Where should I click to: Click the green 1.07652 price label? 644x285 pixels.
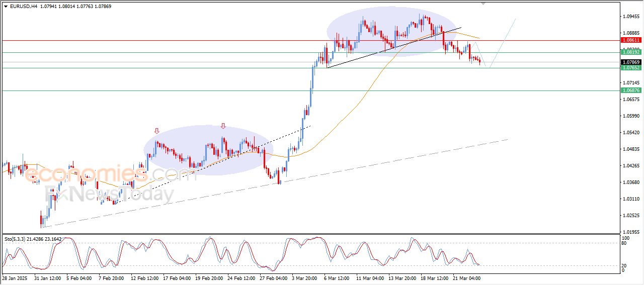631,68
